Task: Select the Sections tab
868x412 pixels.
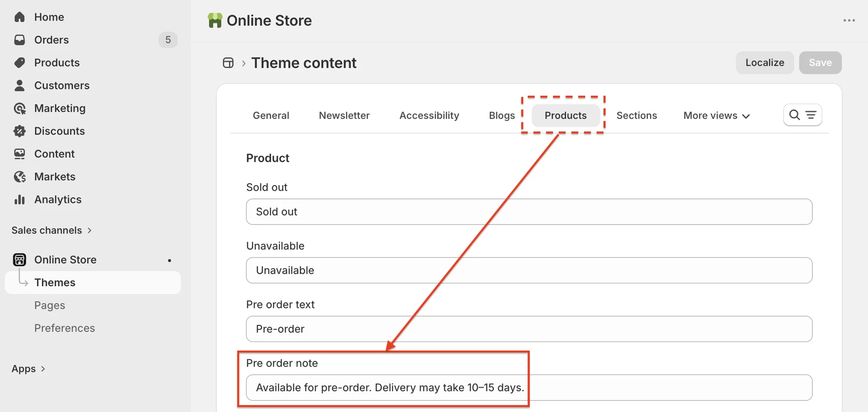Action: (637, 116)
